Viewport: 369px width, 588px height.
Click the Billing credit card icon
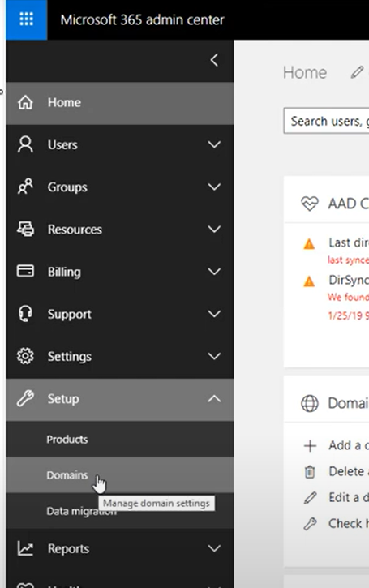point(25,271)
